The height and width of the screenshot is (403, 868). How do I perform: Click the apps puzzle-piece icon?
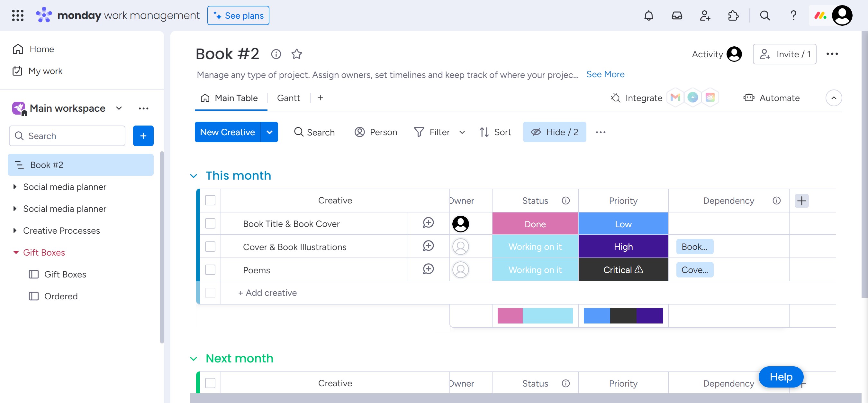[x=733, y=15]
